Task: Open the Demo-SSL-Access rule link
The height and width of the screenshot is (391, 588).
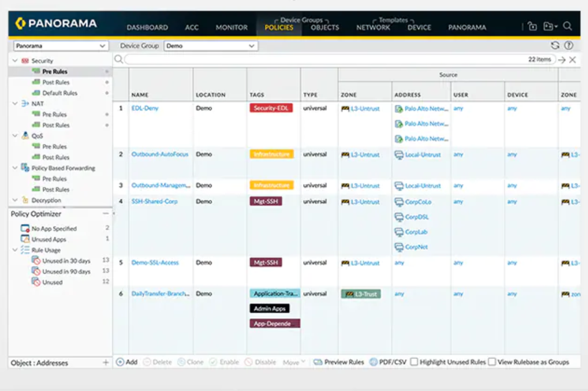Action: pos(155,262)
